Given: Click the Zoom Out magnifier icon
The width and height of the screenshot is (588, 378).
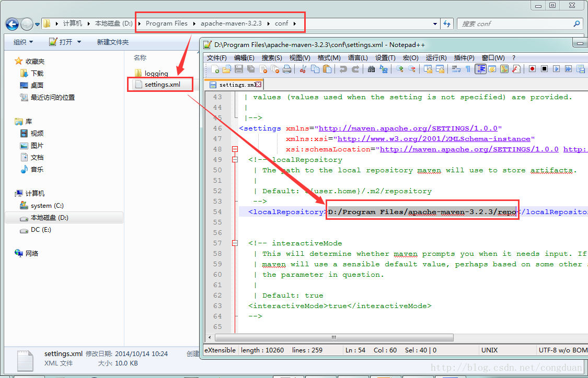Looking at the screenshot, I should pos(412,69).
